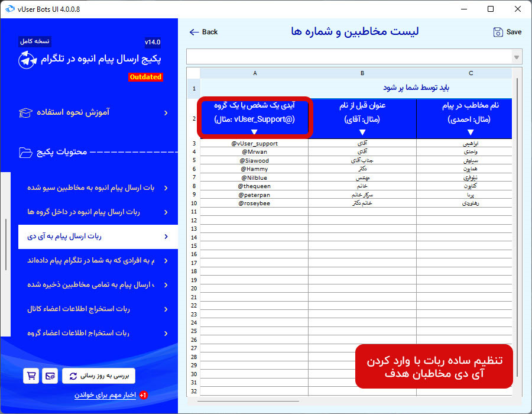Select ربات استخراج اطلاعات اعضاء گروه item

(x=98, y=333)
